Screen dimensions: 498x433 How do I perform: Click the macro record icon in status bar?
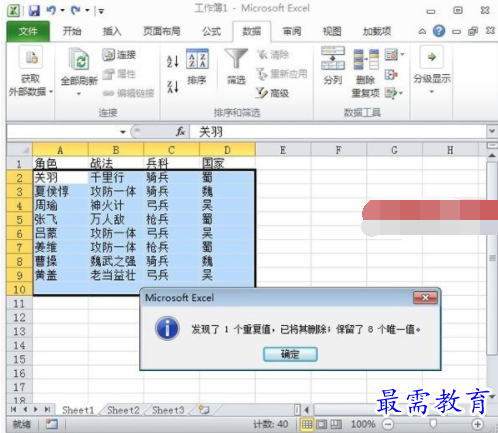[x=52, y=424]
